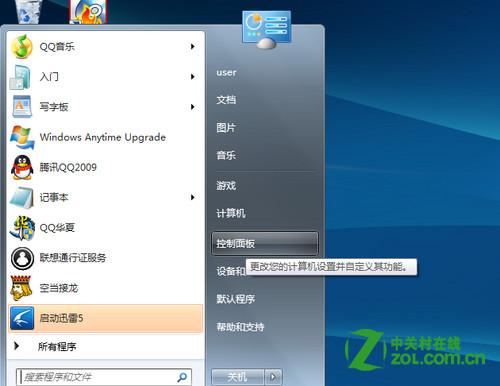Open Windows Anytime Upgrade icon
500x386 pixels.
tap(22, 137)
